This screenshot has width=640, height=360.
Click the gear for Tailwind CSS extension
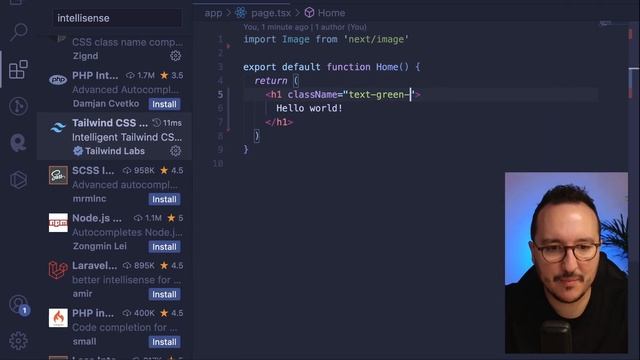[x=176, y=151]
